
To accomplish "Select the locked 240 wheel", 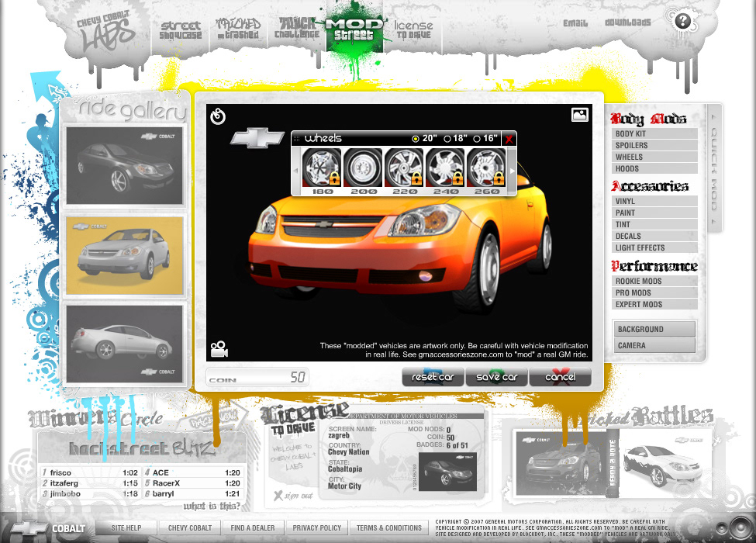I will pyautogui.click(x=444, y=168).
